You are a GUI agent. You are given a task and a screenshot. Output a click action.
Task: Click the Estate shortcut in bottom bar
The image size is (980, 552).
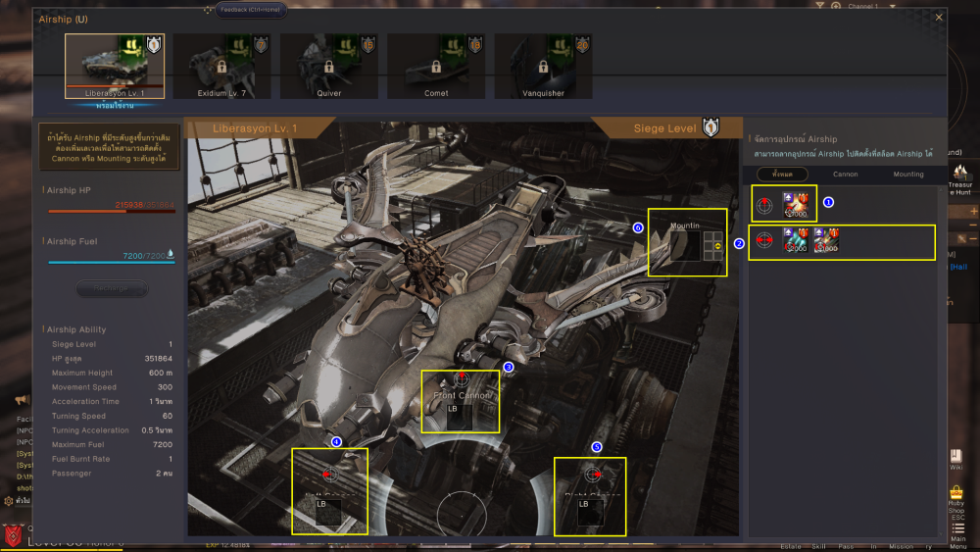(791, 547)
